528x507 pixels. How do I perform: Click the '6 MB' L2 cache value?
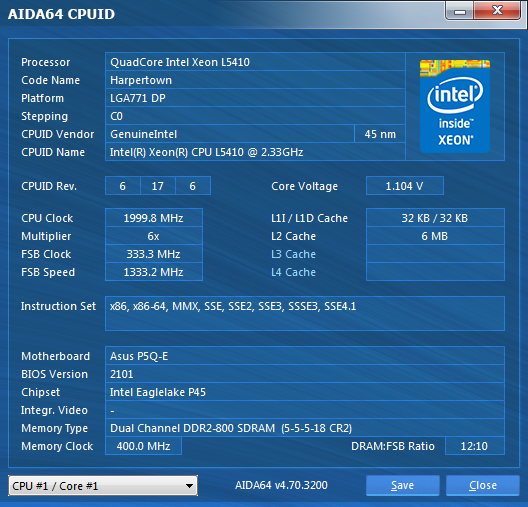(435, 236)
